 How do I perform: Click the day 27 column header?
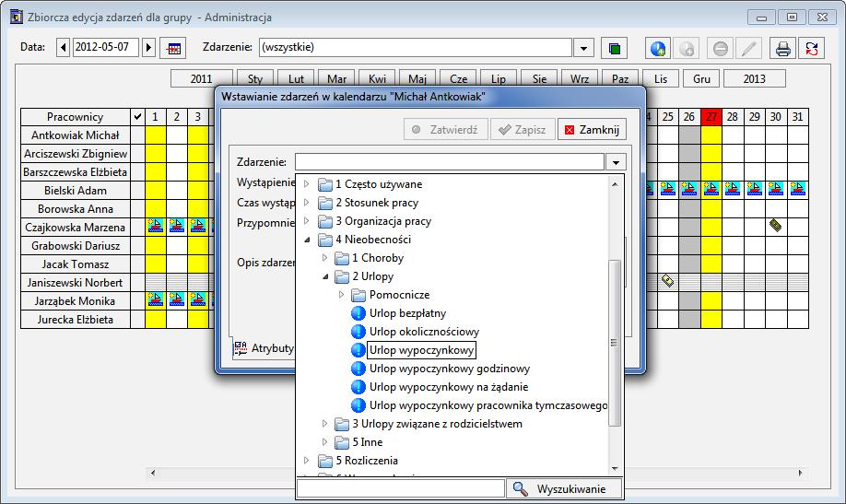(x=711, y=117)
